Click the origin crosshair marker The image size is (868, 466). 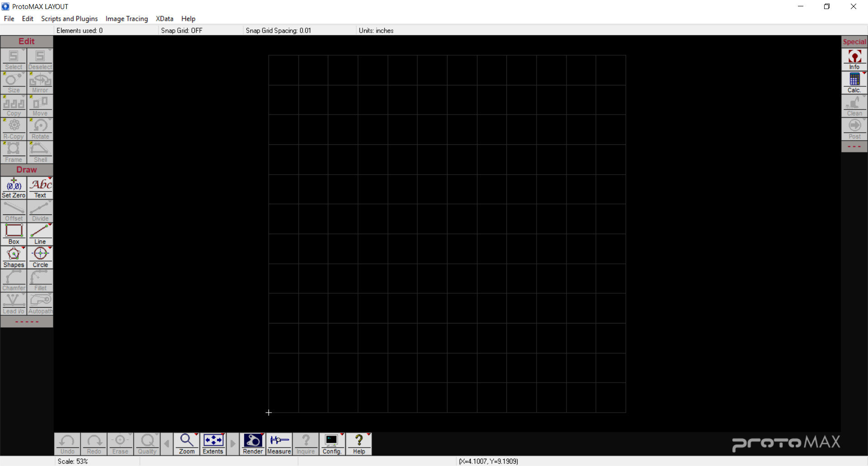[x=269, y=413]
